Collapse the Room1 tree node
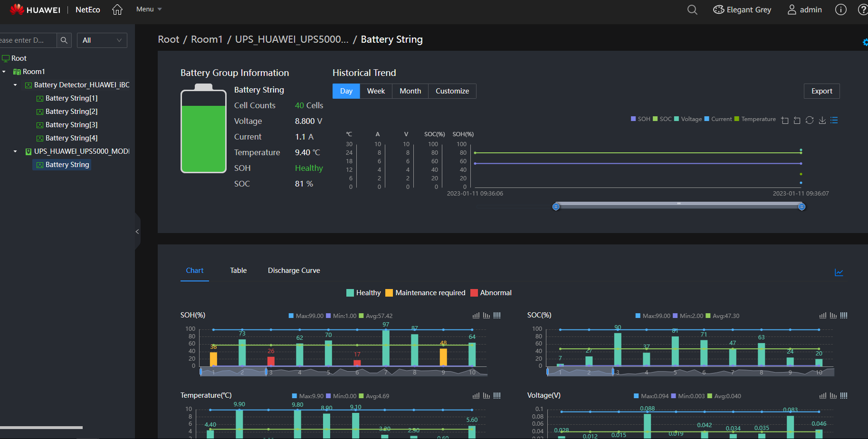The height and width of the screenshot is (439, 868). click(x=4, y=71)
